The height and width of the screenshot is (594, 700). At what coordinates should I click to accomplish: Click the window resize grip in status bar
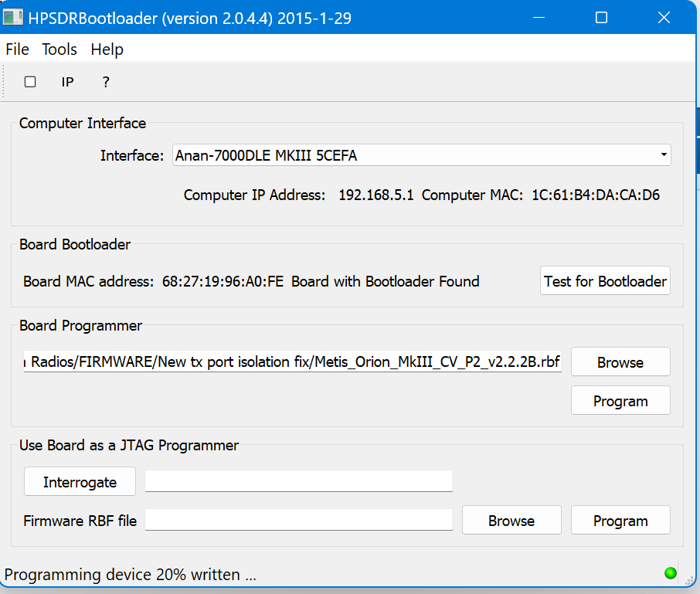pyautogui.click(x=689, y=580)
